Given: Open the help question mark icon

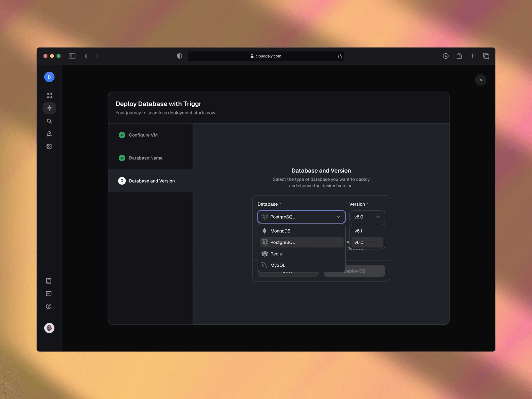Looking at the screenshot, I should (49, 306).
